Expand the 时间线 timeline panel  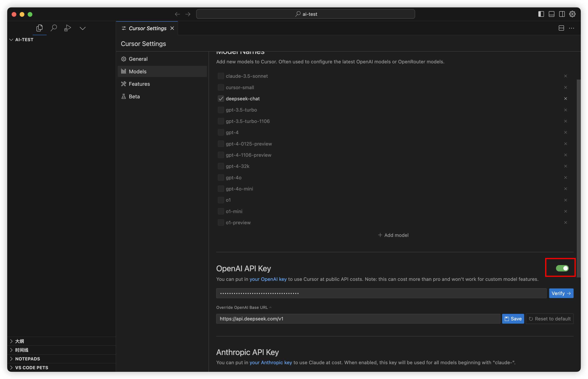click(61, 350)
